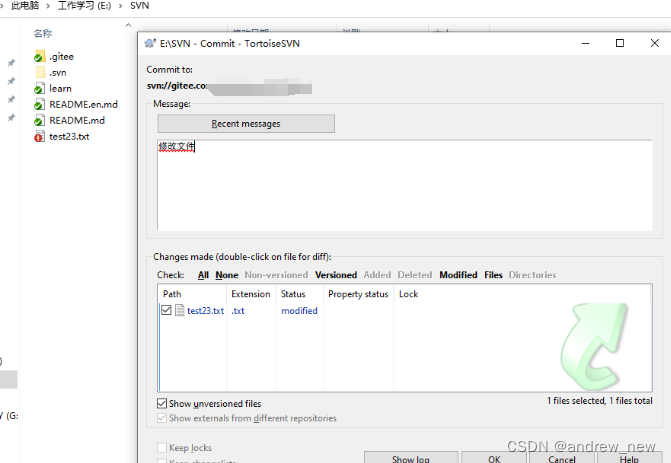Click SVN in the Explorer breadcrumb
Screen dimensions: 671x463
pyautogui.click(x=140, y=6)
